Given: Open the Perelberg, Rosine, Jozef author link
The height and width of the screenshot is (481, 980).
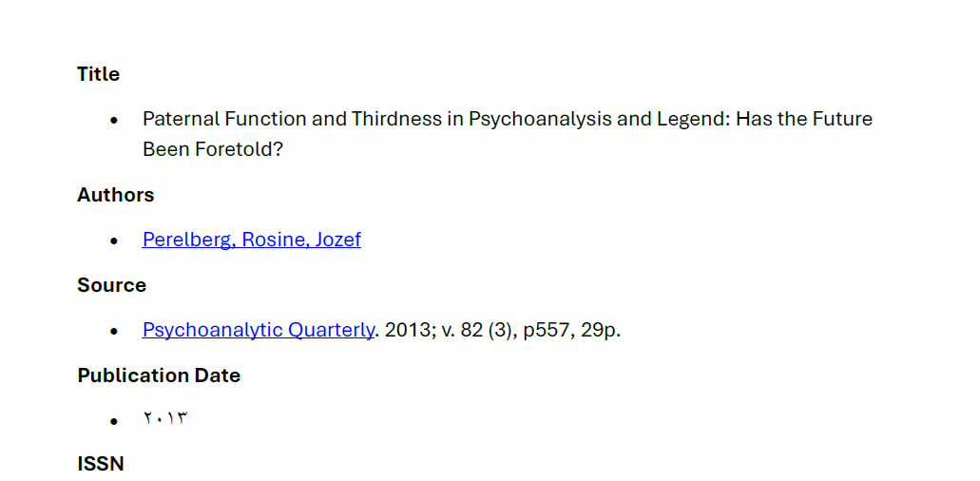Looking at the screenshot, I should pyautogui.click(x=251, y=240).
